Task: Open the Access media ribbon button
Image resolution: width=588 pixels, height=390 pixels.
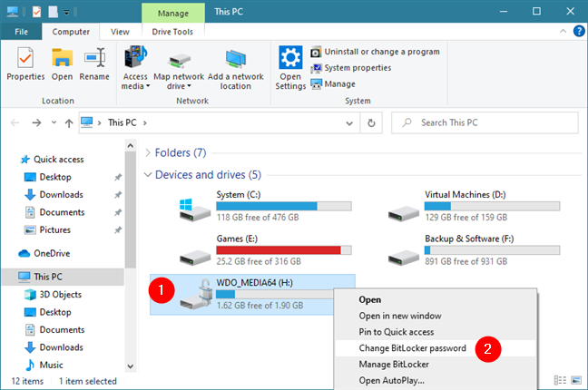Action: pyautogui.click(x=135, y=67)
